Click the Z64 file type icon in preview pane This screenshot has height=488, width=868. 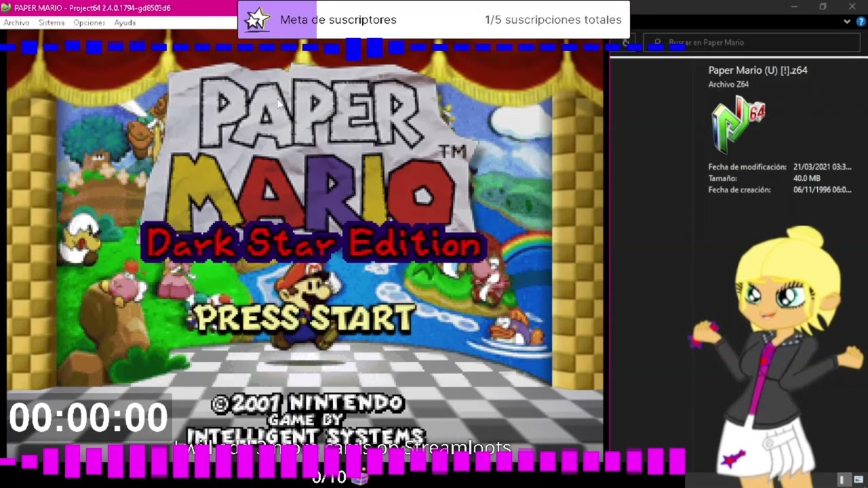[x=738, y=124]
